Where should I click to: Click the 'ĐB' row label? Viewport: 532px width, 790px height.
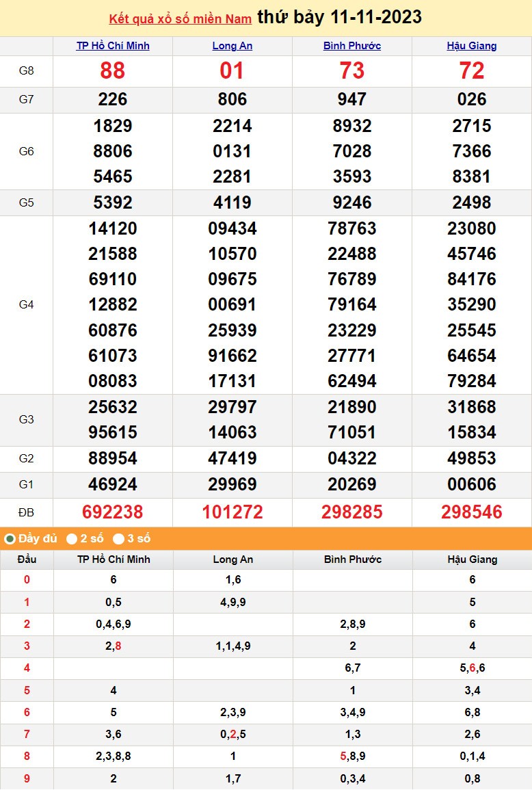pyautogui.click(x=26, y=512)
